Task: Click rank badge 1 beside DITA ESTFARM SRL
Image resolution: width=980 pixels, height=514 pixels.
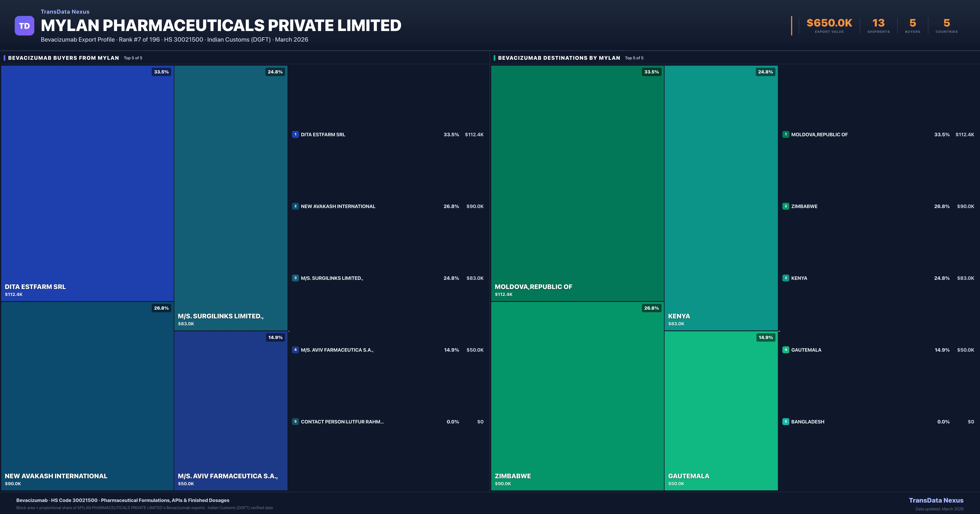Action: click(295, 134)
